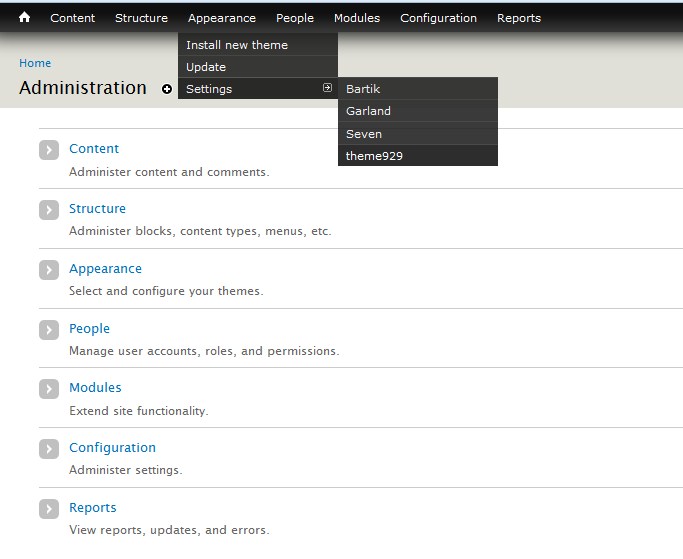Click the Home breadcrumb link

coord(35,63)
